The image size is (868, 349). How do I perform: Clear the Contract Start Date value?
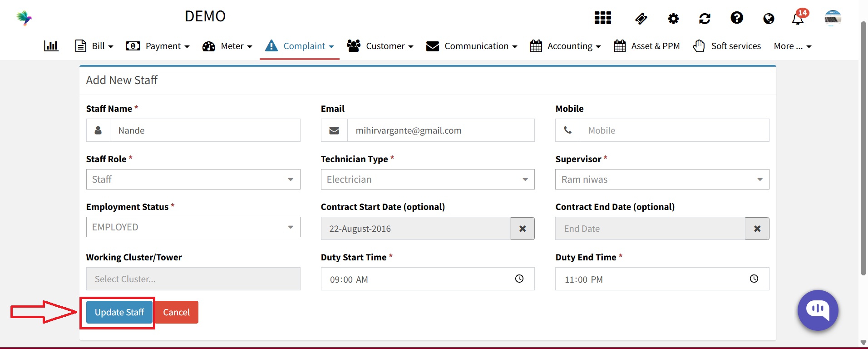click(x=523, y=229)
